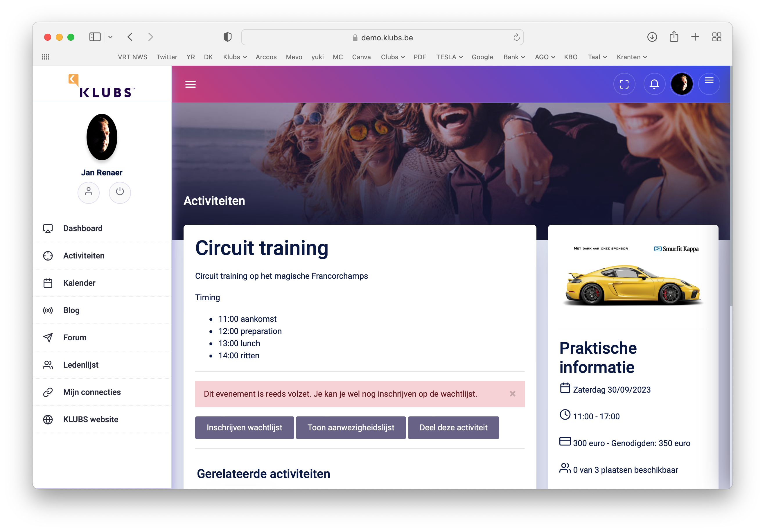Toggle Safari sidebar panel button
The width and height of the screenshot is (765, 532).
[95, 37]
